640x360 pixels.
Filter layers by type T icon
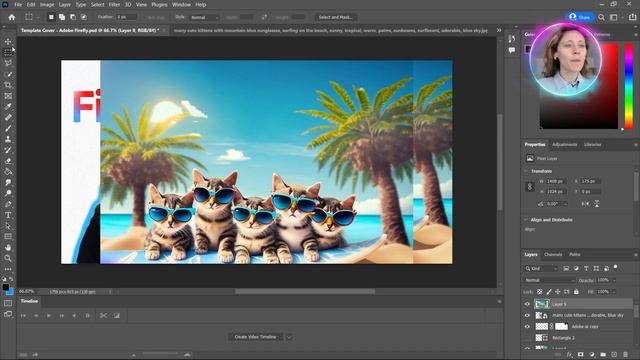pyautogui.click(x=586, y=268)
